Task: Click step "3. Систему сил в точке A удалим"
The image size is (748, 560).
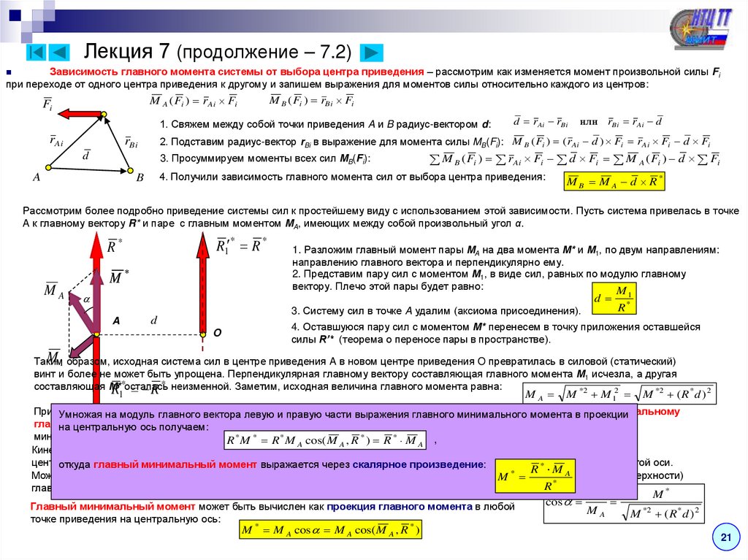Action: coord(436,311)
